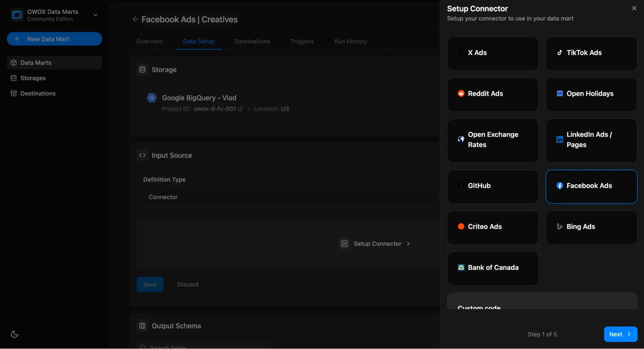Click the Storages database icon
The height and width of the screenshot is (349, 644).
point(14,78)
